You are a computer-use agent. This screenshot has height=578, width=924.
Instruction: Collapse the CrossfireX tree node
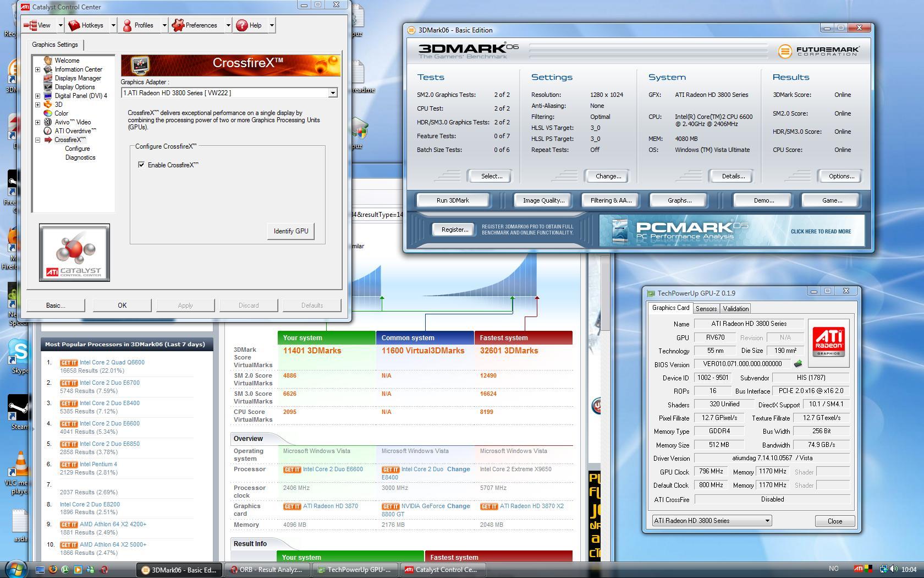click(x=37, y=140)
